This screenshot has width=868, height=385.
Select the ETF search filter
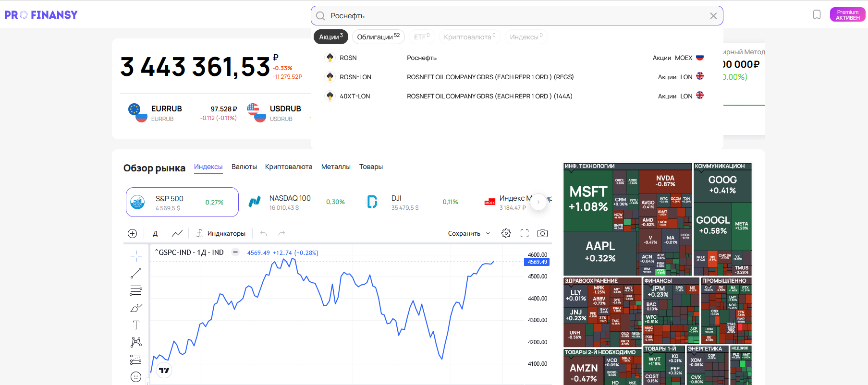tap(422, 36)
